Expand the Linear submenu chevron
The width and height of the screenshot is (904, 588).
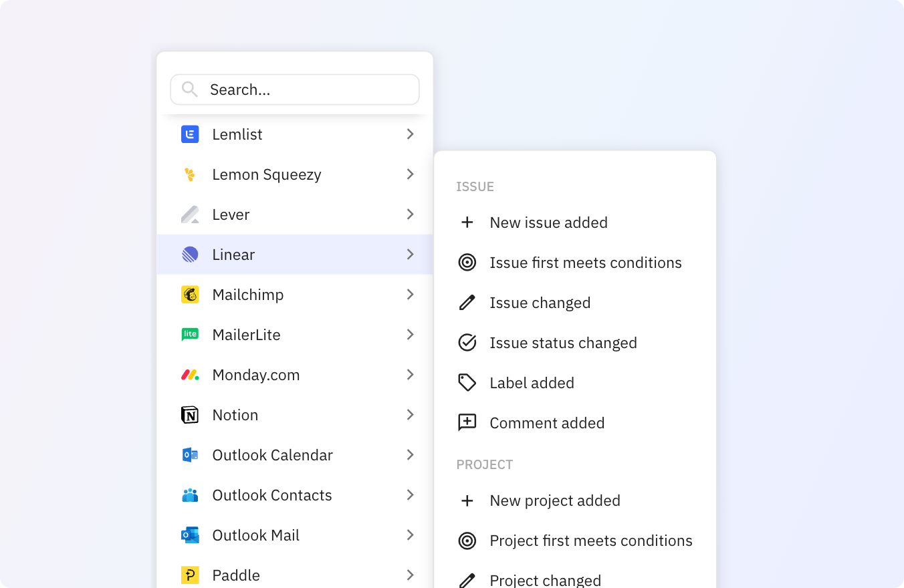pyautogui.click(x=410, y=255)
